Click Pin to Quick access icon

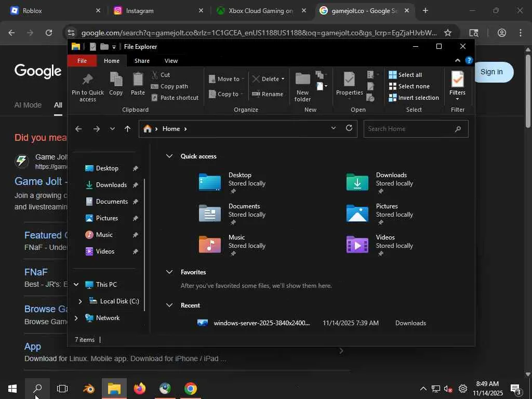(x=87, y=81)
